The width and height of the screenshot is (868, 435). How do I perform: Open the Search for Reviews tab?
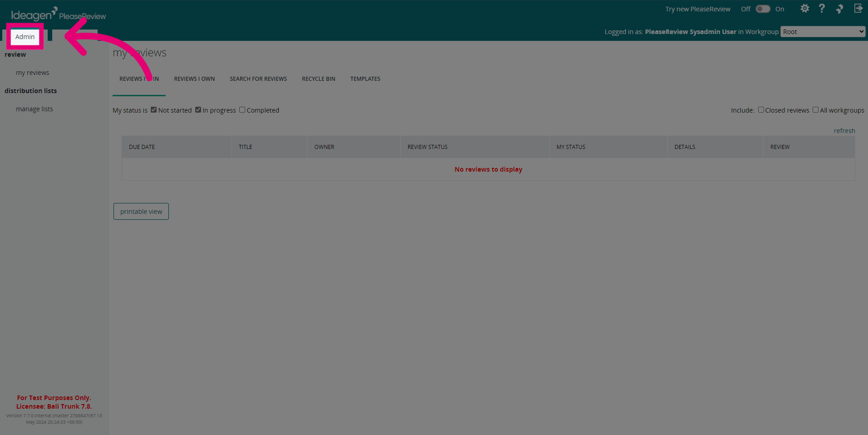[x=258, y=79]
